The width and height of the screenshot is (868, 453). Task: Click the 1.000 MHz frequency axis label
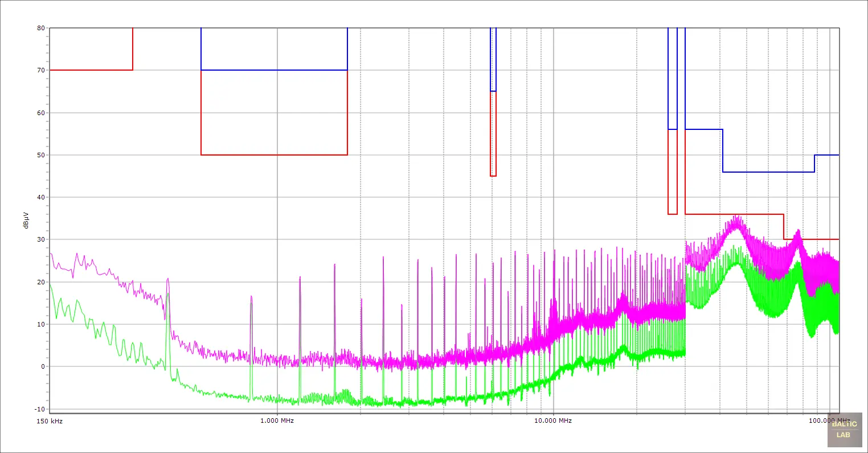click(x=277, y=421)
